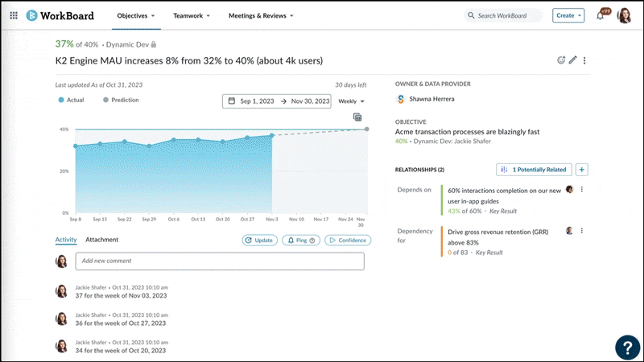Viewport: 644px width, 362px height.
Task: Open the apps grid launcher icon
Action: point(14,15)
